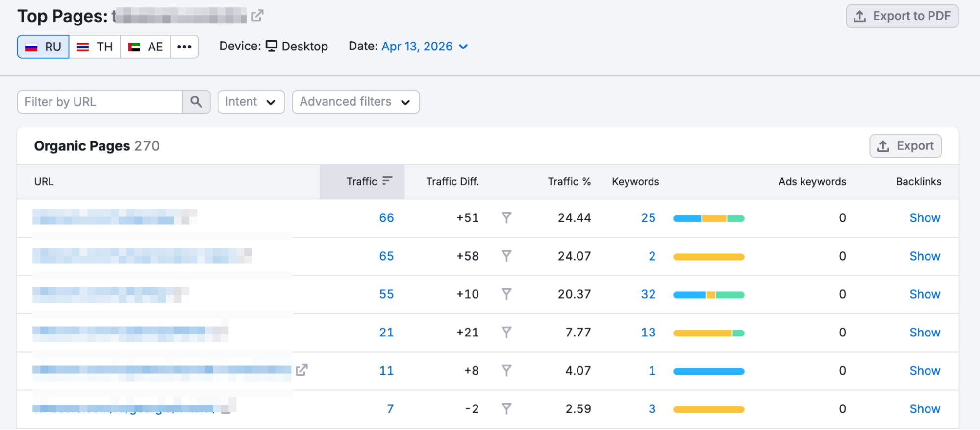This screenshot has height=430, width=980.
Task: Click filter funnel icon in the +58 row
Action: click(x=506, y=256)
